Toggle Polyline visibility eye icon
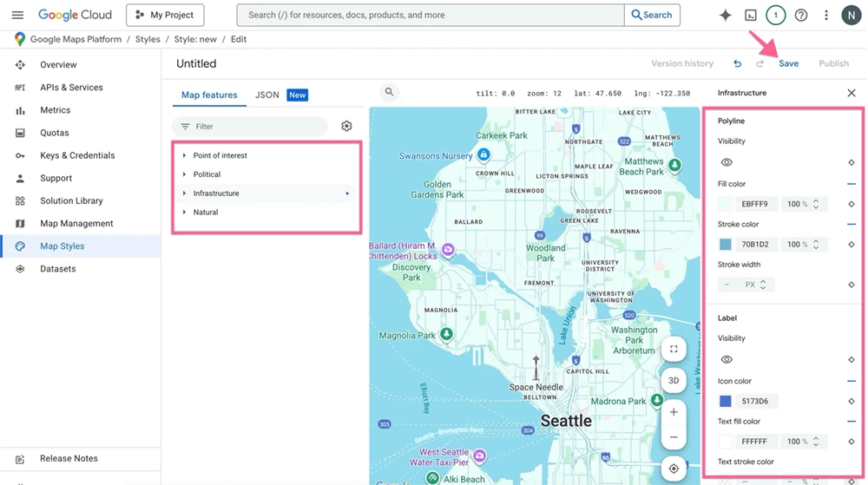The image size is (868, 485). coord(727,162)
